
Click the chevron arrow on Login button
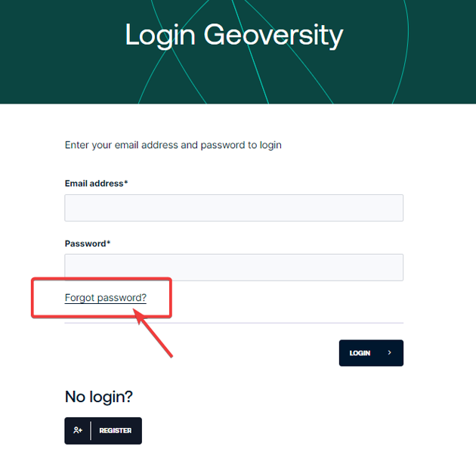(389, 353)
